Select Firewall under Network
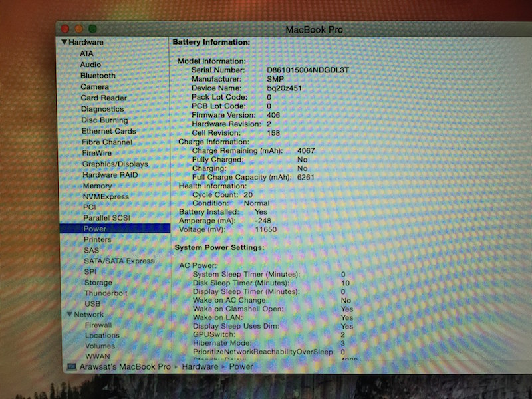Image resolution: width=532 pixels, height=399 pixels. click(x=98, y=325)
